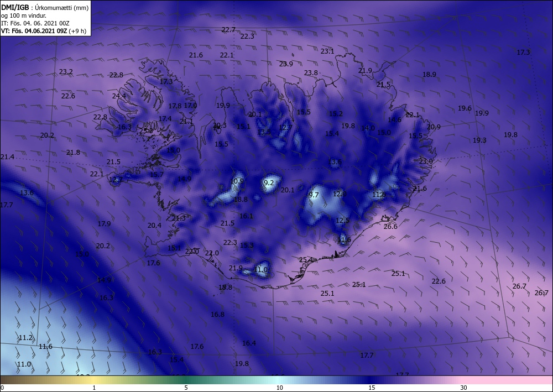The width and height of the screenshot is (553, 392).
Task: Click the map value '17.4'
Action: click(x=165, y=118)
